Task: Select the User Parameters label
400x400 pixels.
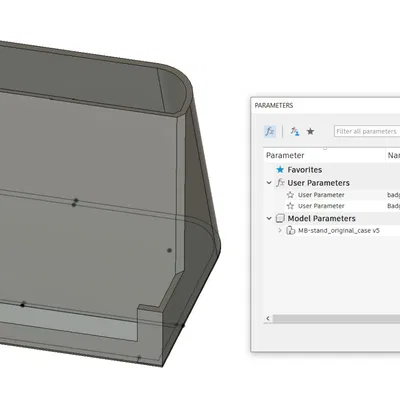Action: point(318,183)
